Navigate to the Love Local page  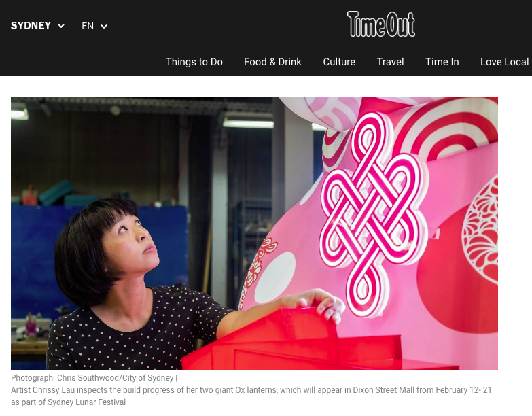(505, 62)
